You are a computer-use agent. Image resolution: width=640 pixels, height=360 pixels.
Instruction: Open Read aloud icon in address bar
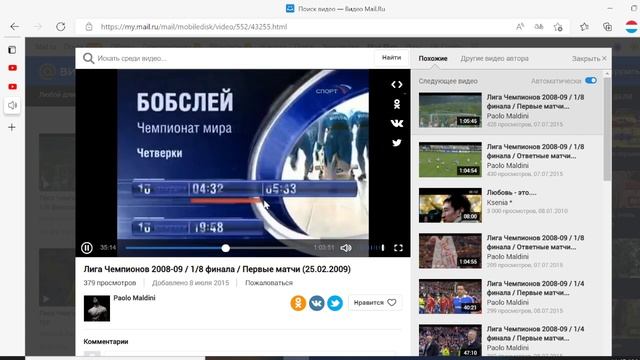coord(520,27)
